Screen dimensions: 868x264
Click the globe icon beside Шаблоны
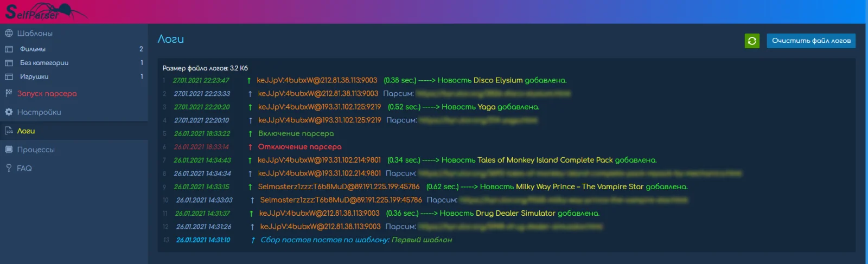tap(9, 34)
